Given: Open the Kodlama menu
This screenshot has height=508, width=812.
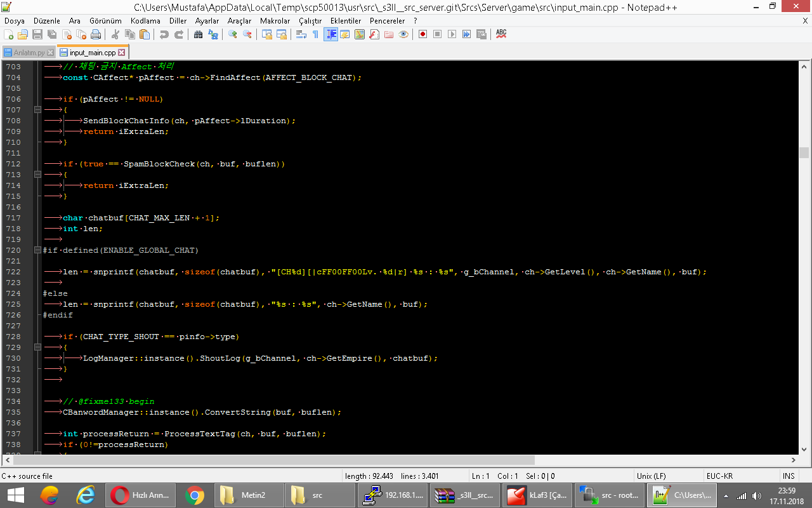Looking at the screenshot, I should [145, 21].
